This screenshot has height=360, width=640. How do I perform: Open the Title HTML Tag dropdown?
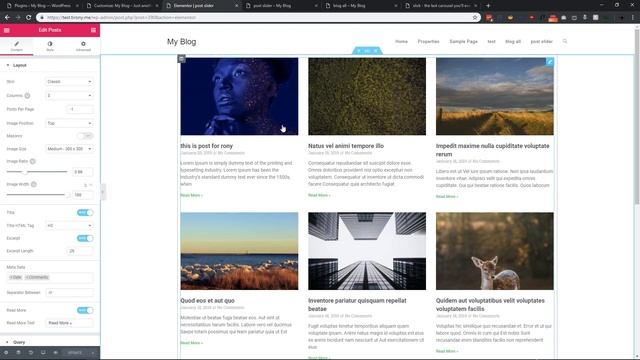(x=69, y=226)
